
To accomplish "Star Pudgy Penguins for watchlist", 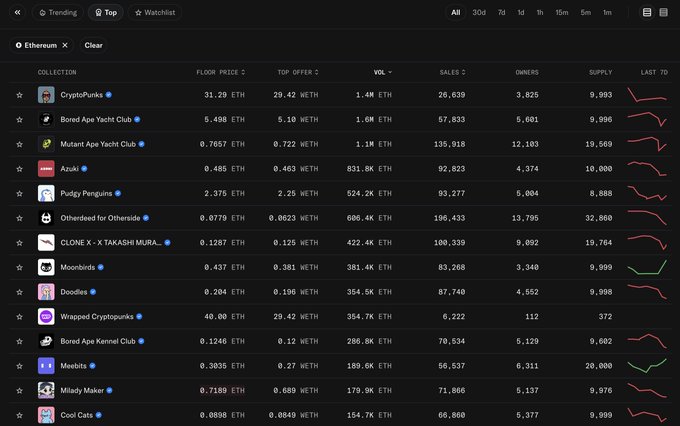I will [x=20, y=193].
